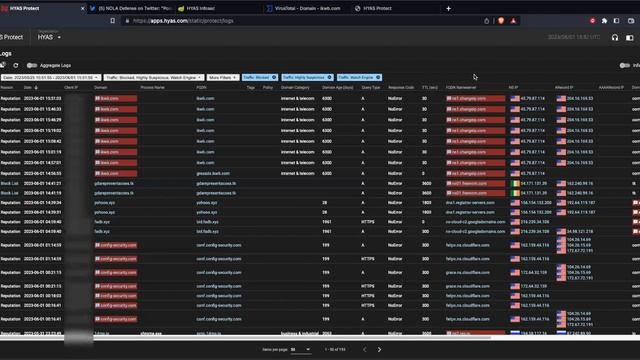Remove the Traffic: Highly Suspicious filter chip
The image size is (640, 360).
(329, 78)
